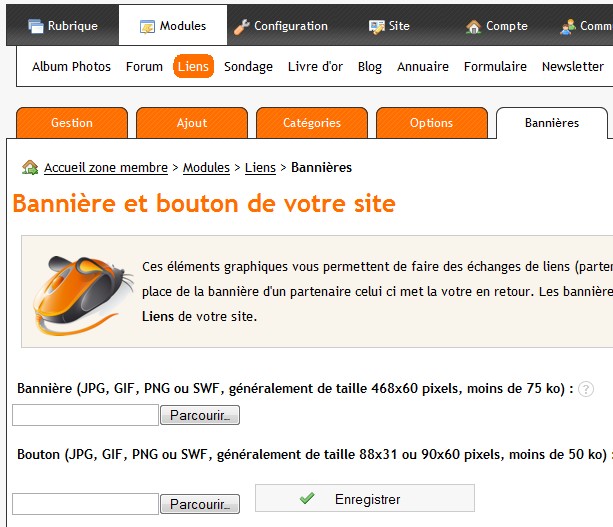Open the Compte menu
The image size is (613, 527).
[496, 26]
